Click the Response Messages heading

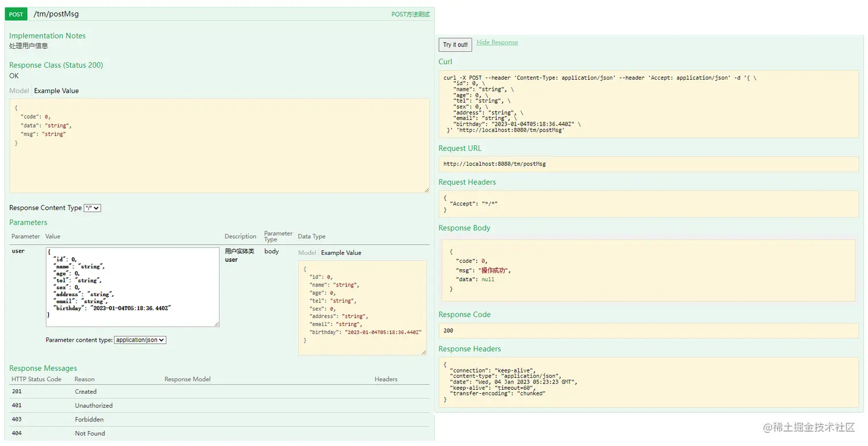(43, 369)
